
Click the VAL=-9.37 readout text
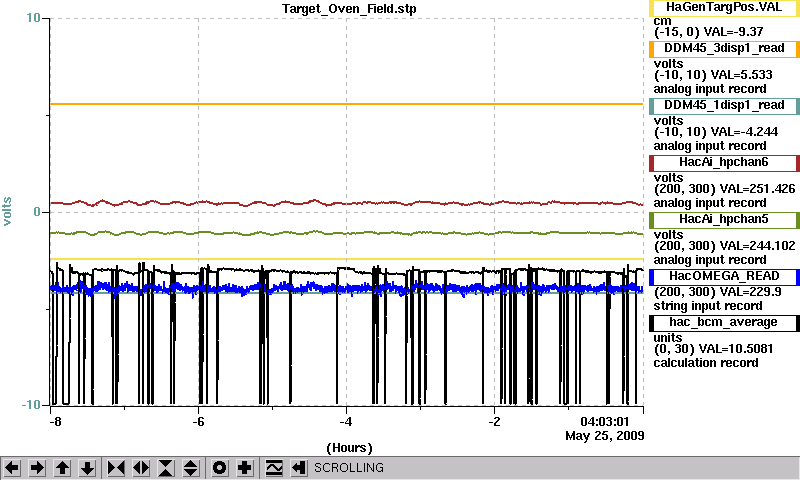point(733,32)
